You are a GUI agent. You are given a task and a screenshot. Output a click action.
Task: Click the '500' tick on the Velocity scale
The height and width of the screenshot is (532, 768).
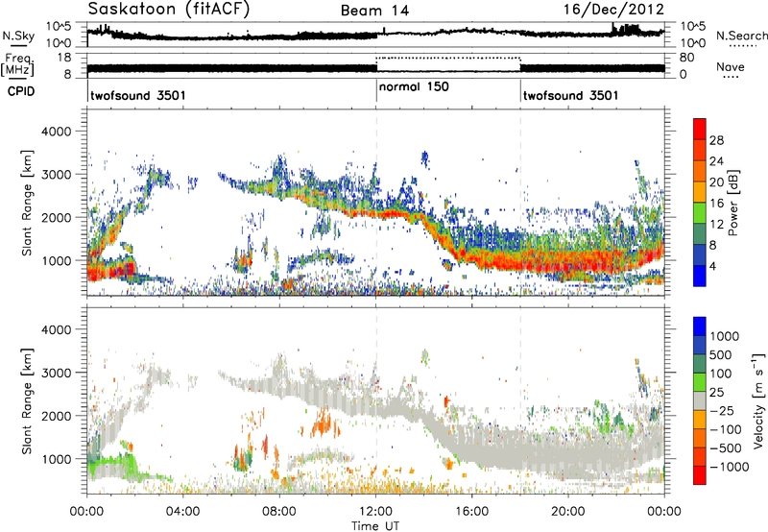tap(721, 354)
